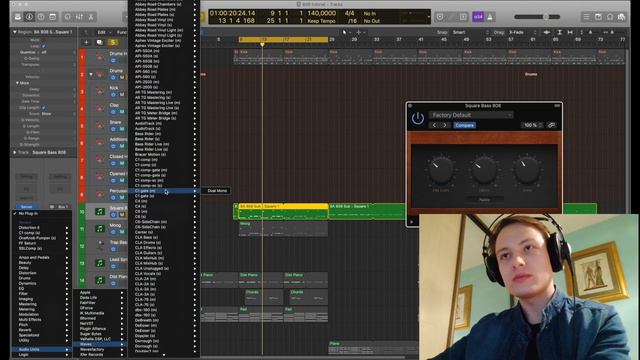640x360 pixels.
Task: Toggle the Clip Length checkbox
Action: pyautogui.click(x=44, y=108)
